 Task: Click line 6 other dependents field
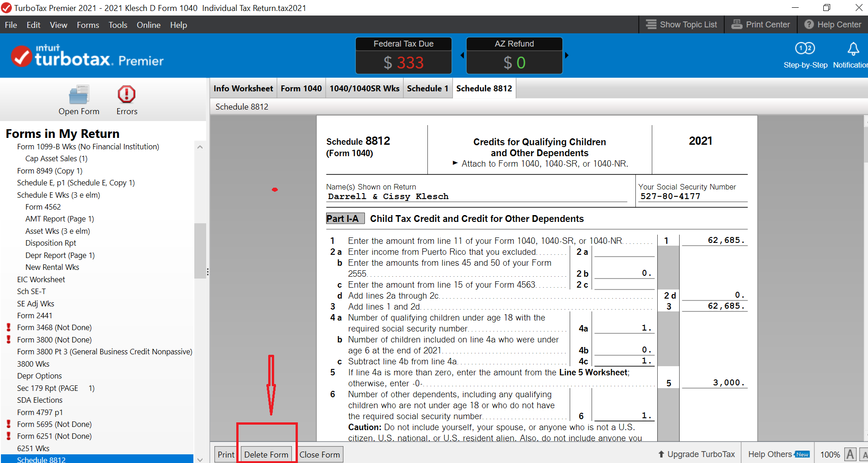click(624, 416)
